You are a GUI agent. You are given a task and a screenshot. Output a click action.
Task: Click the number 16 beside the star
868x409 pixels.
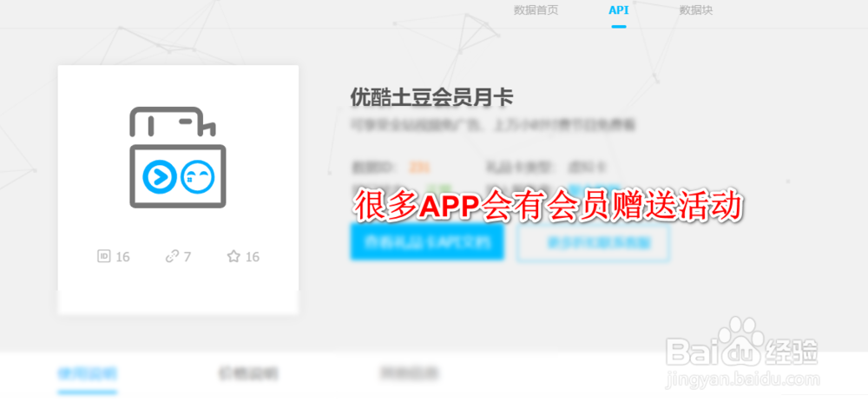point(253,257)
